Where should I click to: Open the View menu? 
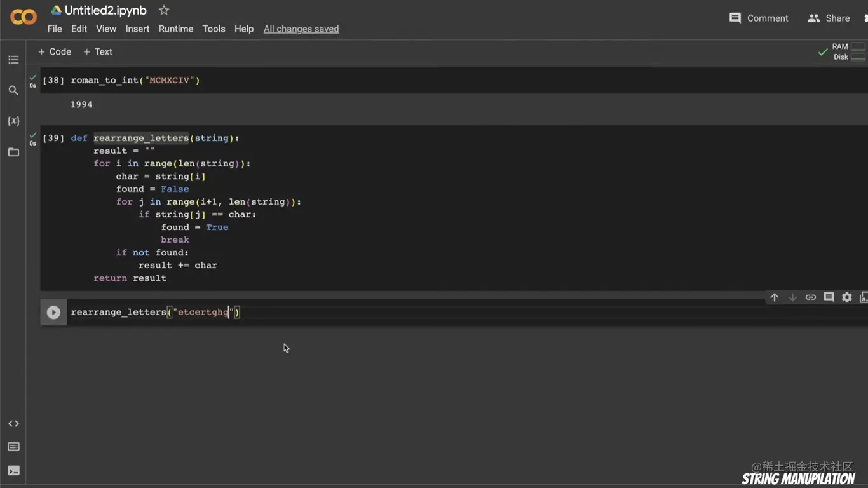[106, 29]
